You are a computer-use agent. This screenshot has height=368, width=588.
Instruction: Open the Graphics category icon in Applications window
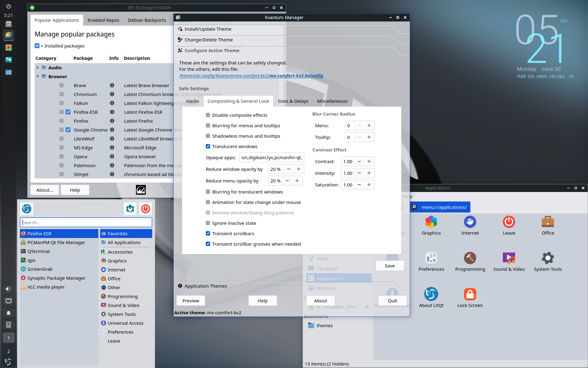tap(431, 222)
